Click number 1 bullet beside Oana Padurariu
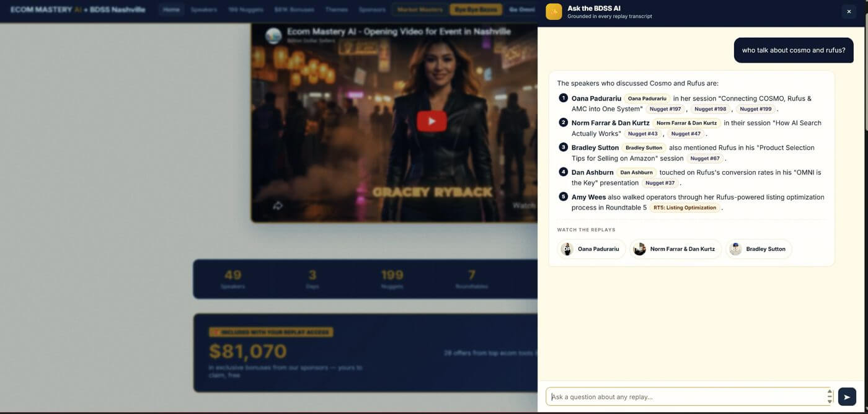This screenshot has width=868, height=414. (563, 98)
